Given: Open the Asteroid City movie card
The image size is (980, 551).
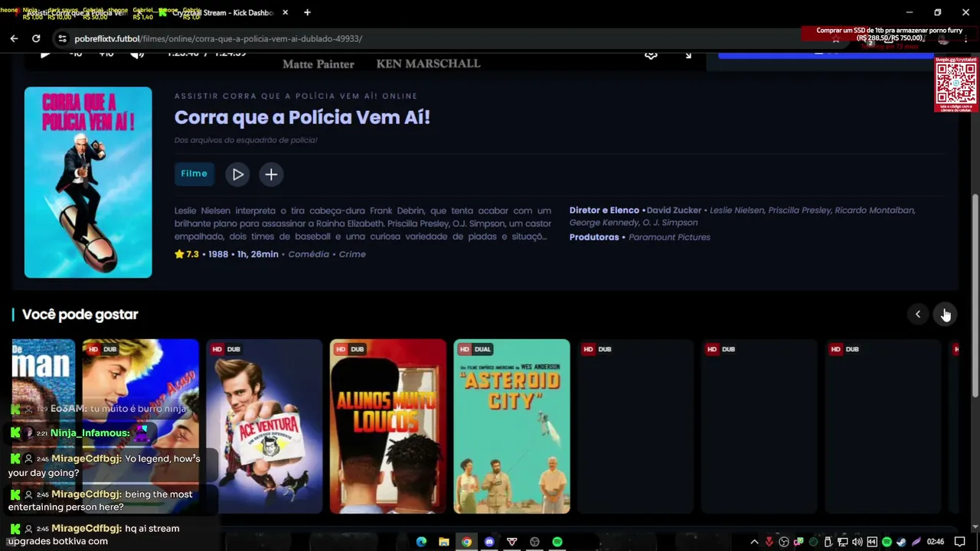Looking at the screenshot, I should pos(511,426).
